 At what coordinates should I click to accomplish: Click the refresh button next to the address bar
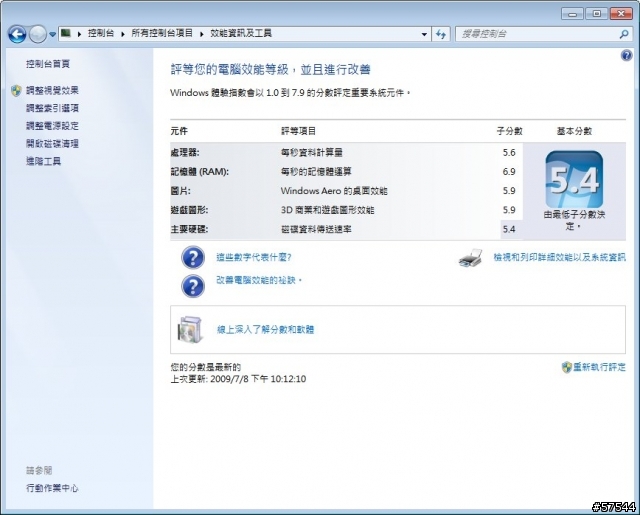click(x=441, y=34)
